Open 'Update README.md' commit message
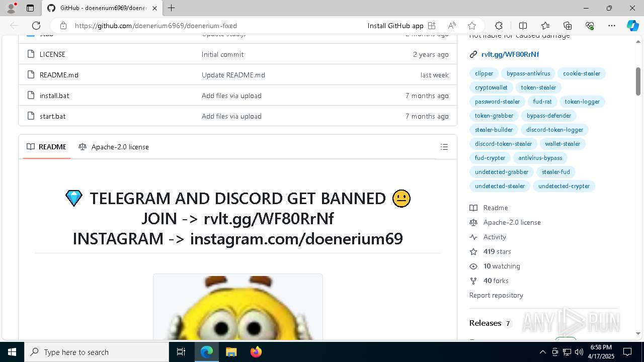The width and height of the screenshot is (644, 362). 233,75
